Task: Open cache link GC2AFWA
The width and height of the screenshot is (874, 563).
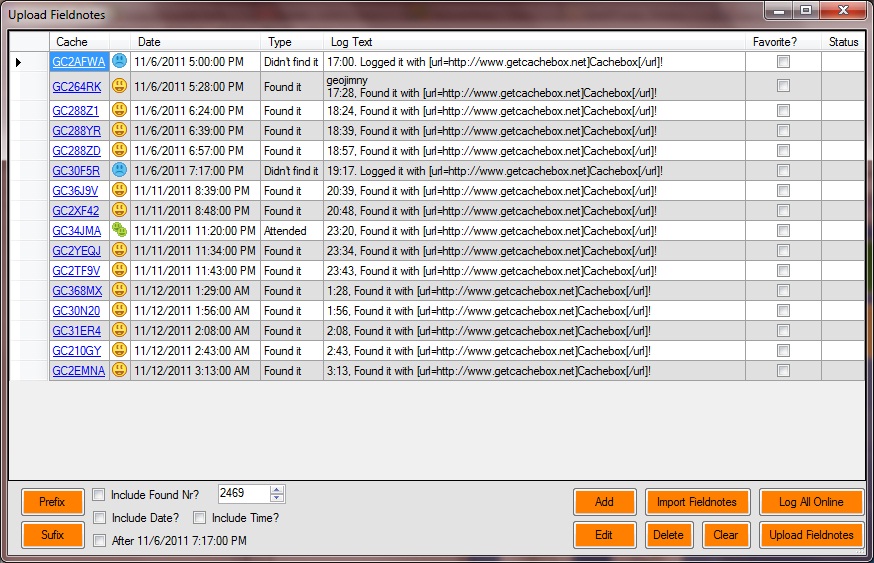Action: click(79, 62)
